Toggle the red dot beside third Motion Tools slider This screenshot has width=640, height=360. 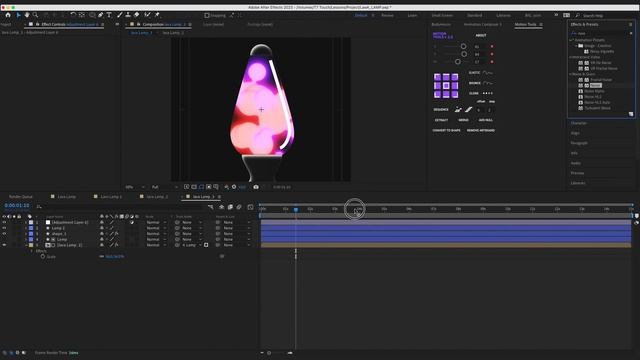coord(492,62)
